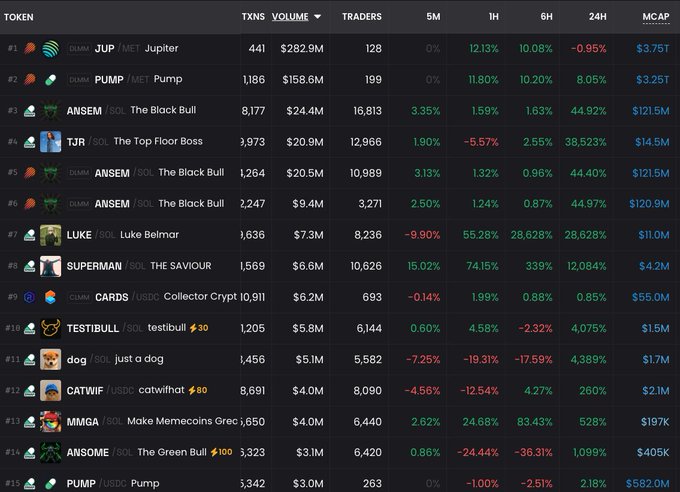The height and width of the screenshot is (492, 680).
Task: Open the TJR token avatar
Action: pos(51,142)
